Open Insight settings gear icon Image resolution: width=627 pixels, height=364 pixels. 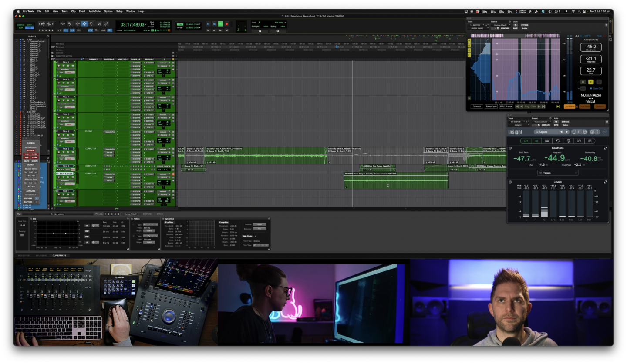(x=592, y=132)
